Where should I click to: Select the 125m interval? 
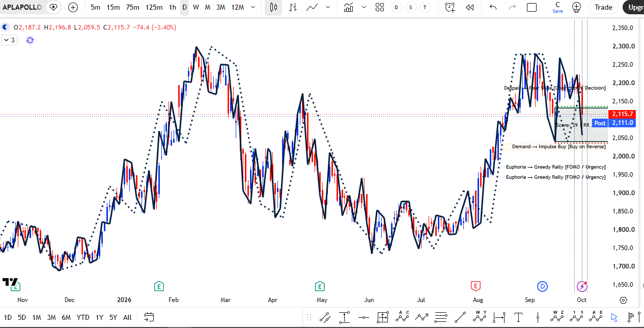tap(154, 7)
